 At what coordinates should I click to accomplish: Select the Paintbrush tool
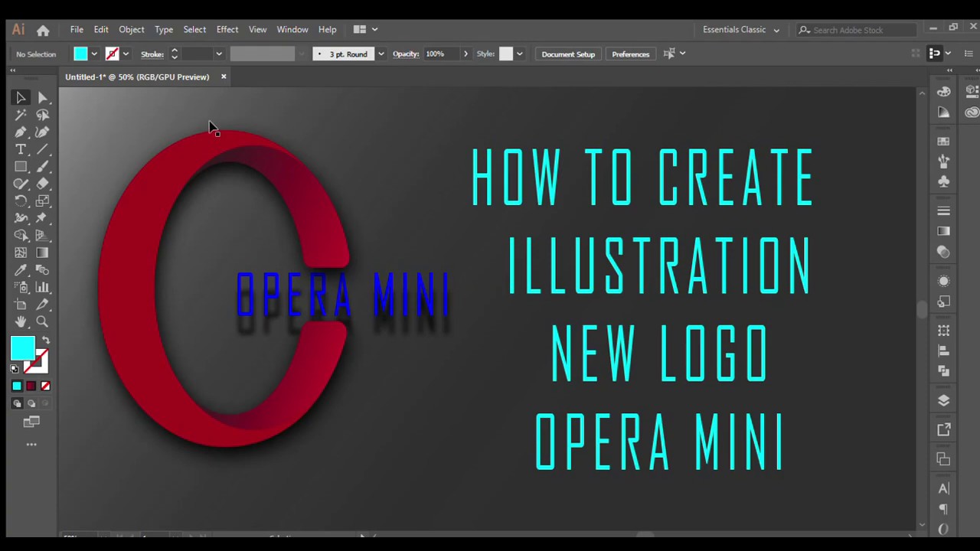pyautogui.click(x=43, y=167)
